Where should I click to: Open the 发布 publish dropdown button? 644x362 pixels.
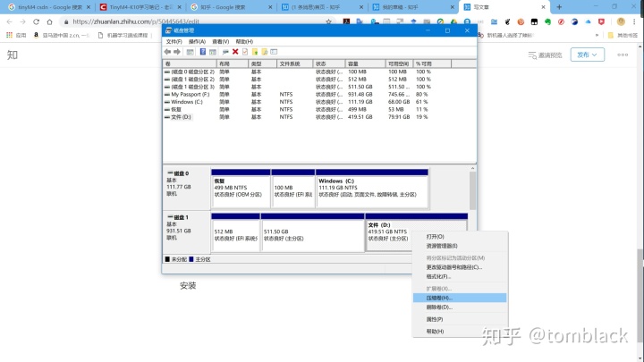(x=588, y=55)
